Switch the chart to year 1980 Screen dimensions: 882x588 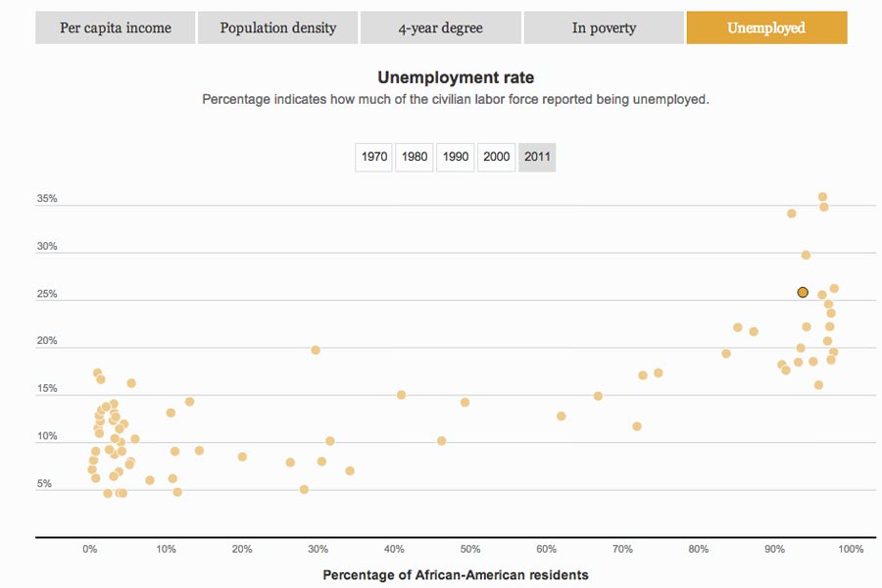[416, 157]
